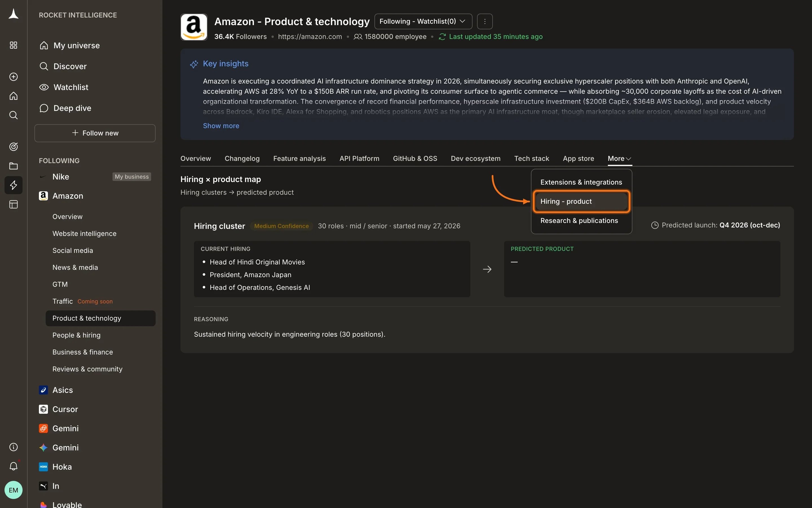Click the refresh icon beside Last updated
Viewport: 812px width, 508px height.
(442, 37)
